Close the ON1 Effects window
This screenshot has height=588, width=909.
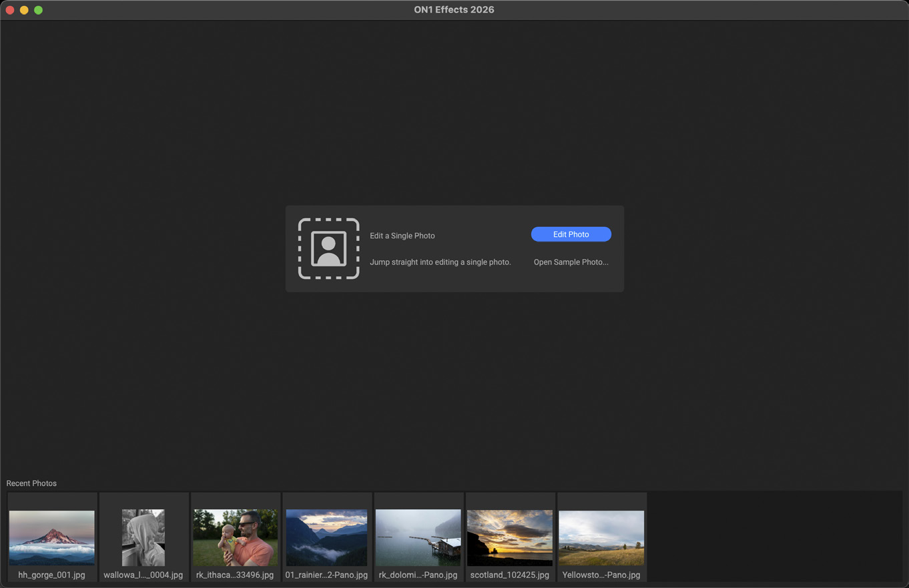[x=10, y=10]
